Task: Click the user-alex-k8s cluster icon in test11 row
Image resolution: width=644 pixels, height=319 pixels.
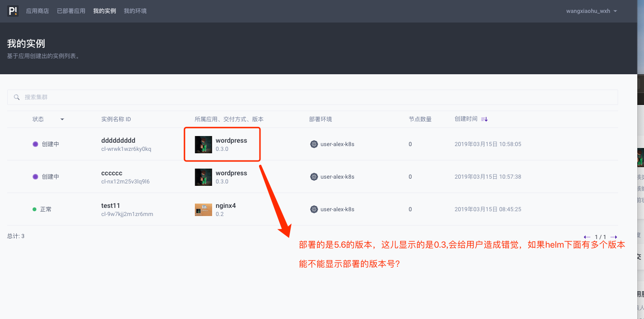Action: [314, 209]
